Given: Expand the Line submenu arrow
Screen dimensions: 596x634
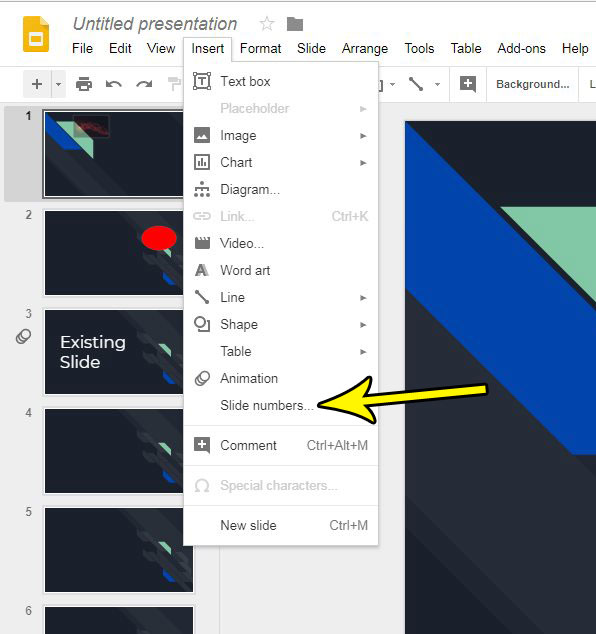Looking at the screenshot, I should tap(363, 298).
